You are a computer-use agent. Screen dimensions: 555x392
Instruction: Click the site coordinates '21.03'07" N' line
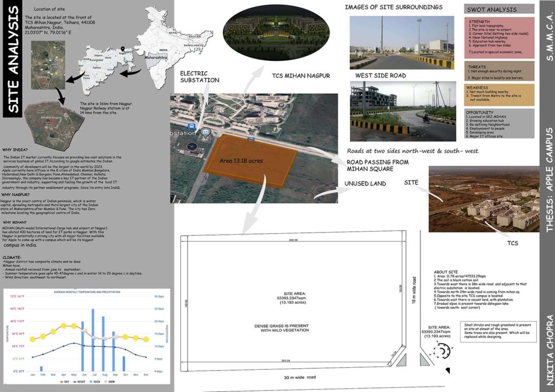(48, 32)
